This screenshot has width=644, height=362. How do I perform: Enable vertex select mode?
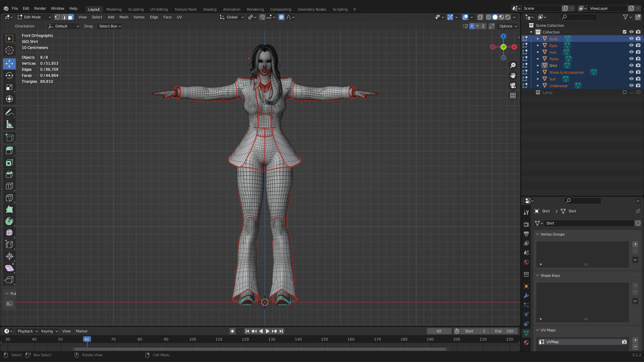coord(57,17)
